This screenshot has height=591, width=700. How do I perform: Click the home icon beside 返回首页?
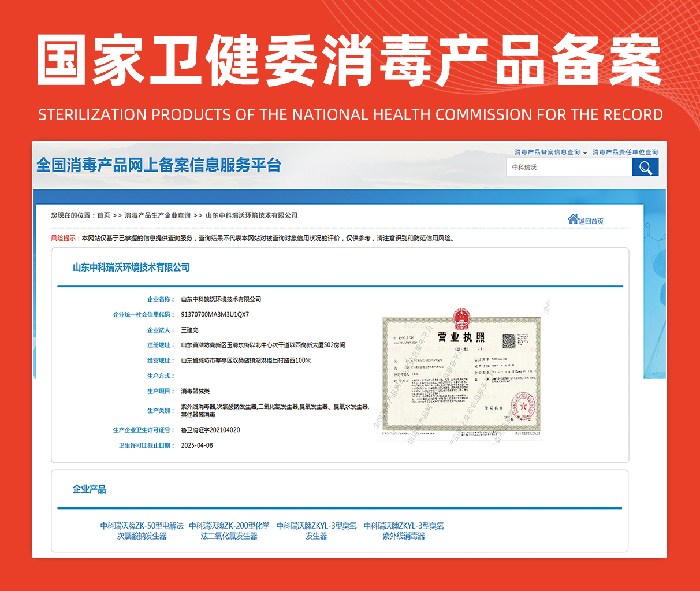point(573,220)
